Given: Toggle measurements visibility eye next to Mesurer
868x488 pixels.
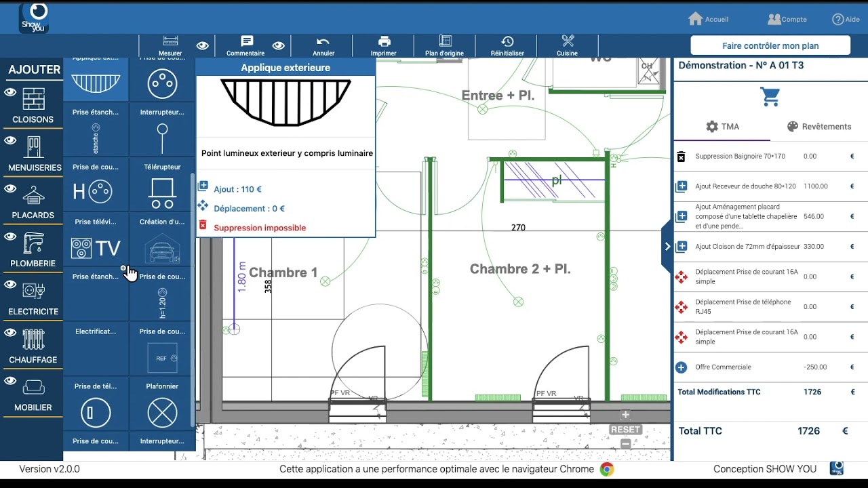Looking at the screenshot, I should coord(202,45).
